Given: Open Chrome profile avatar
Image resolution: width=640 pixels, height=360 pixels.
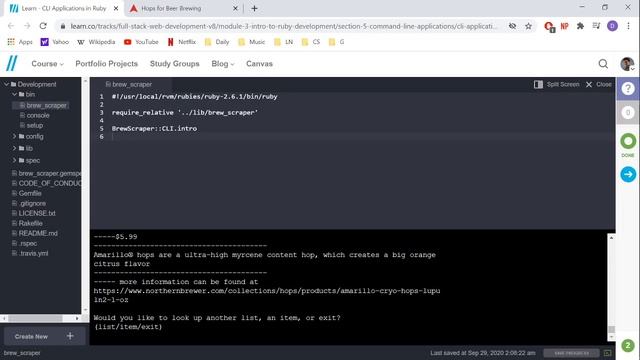Looking at the screenshot, I should (x=612, y=26).
